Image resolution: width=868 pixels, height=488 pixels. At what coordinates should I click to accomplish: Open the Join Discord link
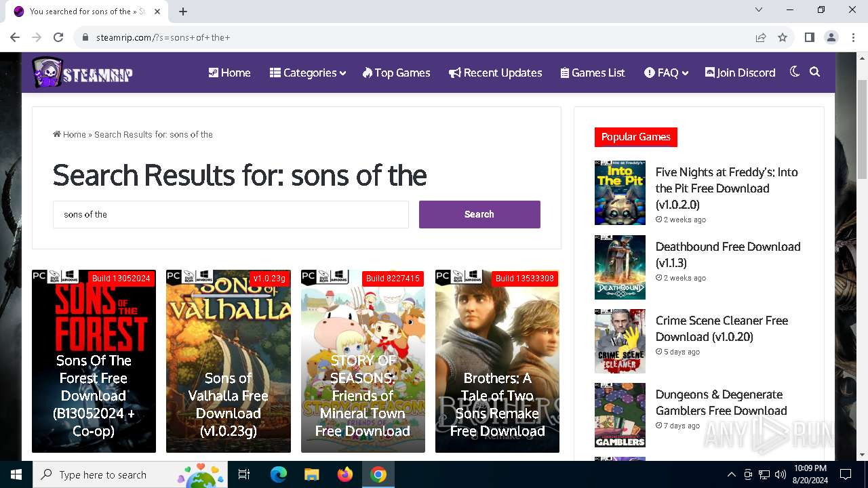[740, 73]
